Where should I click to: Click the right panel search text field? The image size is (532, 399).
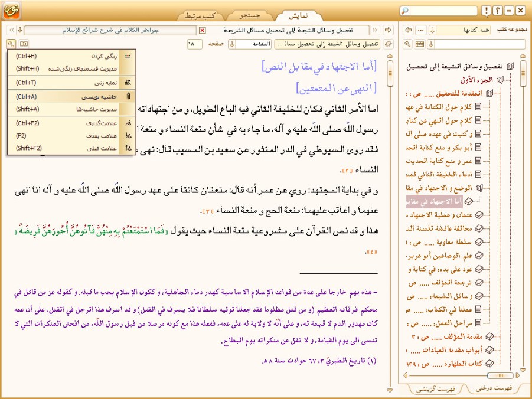480,44
